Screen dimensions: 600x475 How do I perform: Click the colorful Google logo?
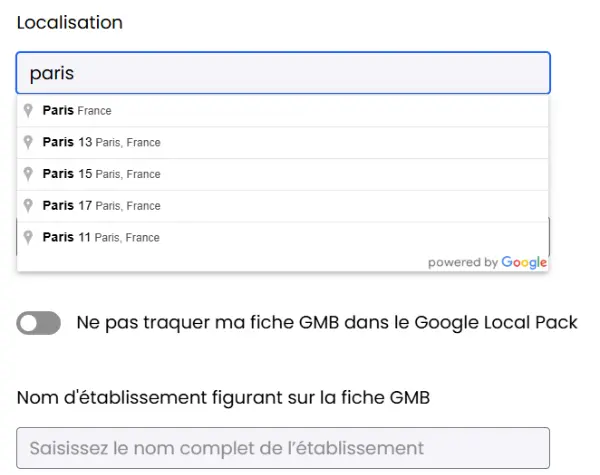(524, 263)
